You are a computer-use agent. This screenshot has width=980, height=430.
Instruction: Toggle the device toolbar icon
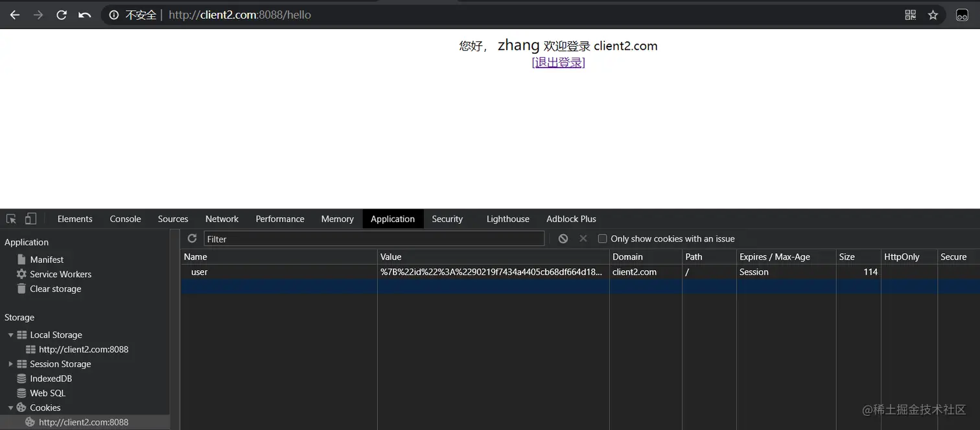[30, 219]
